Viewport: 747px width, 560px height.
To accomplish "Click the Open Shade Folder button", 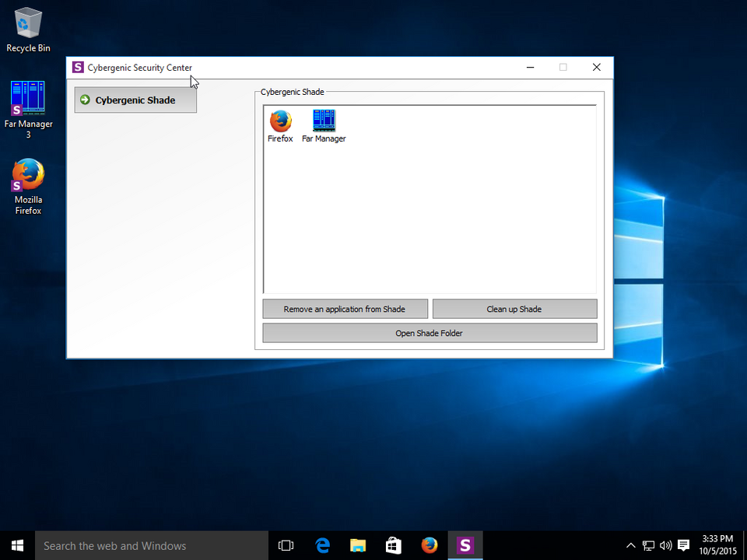I will [x=430, y=333].
